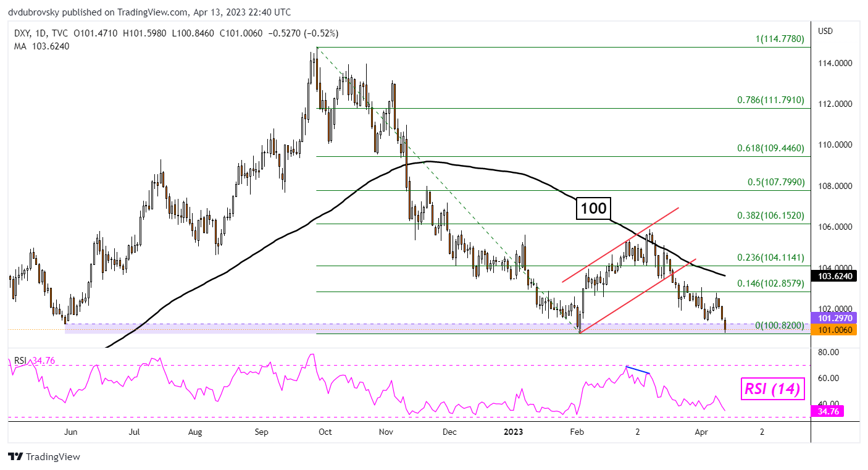Screen dimensions: 868x470
Task: Click the Apr date label on time axis
Action: pyautogui.click(x=703, y=432)
